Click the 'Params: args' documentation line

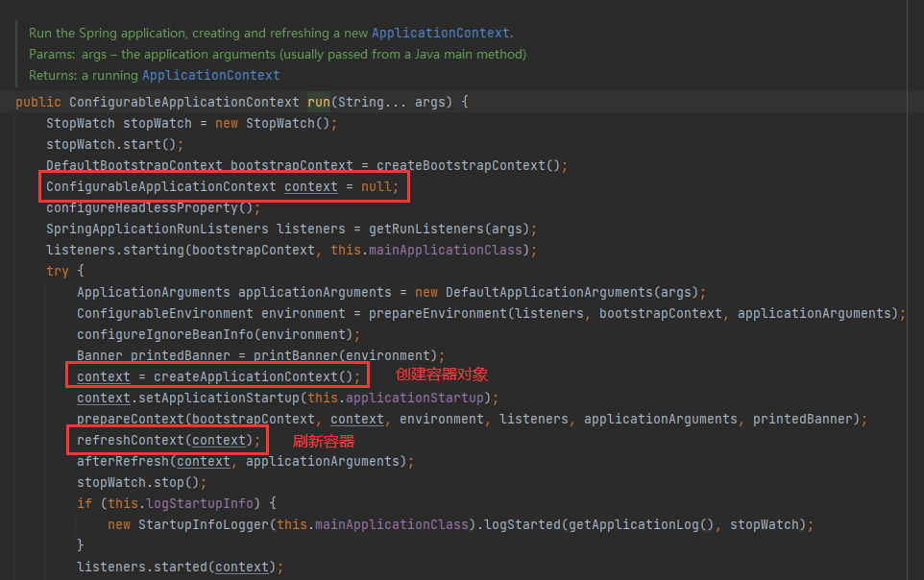click(x=278, y=54)
